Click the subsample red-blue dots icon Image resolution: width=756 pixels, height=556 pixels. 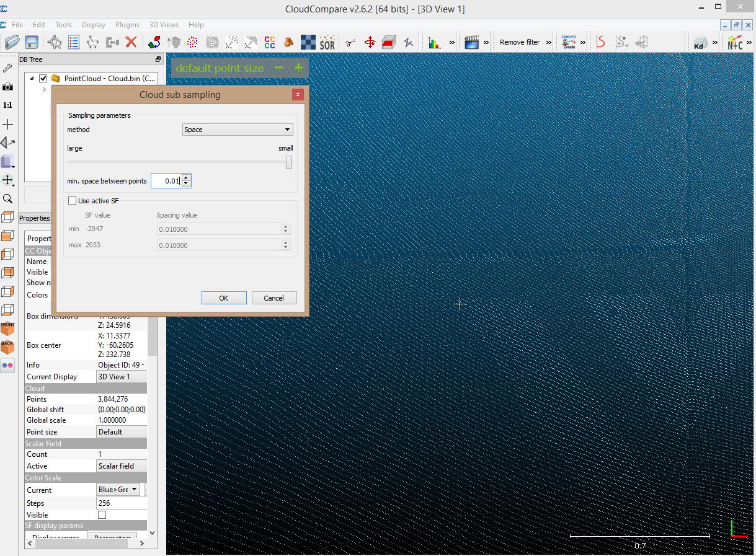(x=193, y=42)
